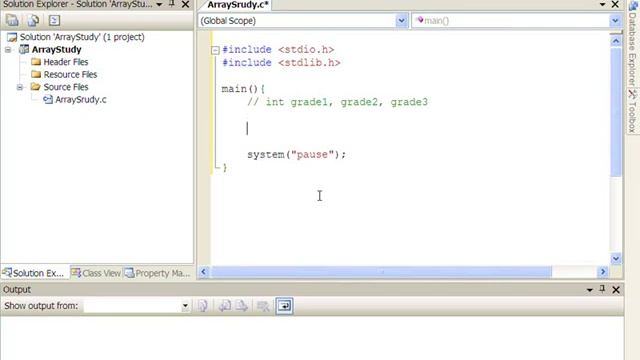Click the editor horizontal scrollbar thumb
Viewport: 640px width, 360px height.
(381, 272)
